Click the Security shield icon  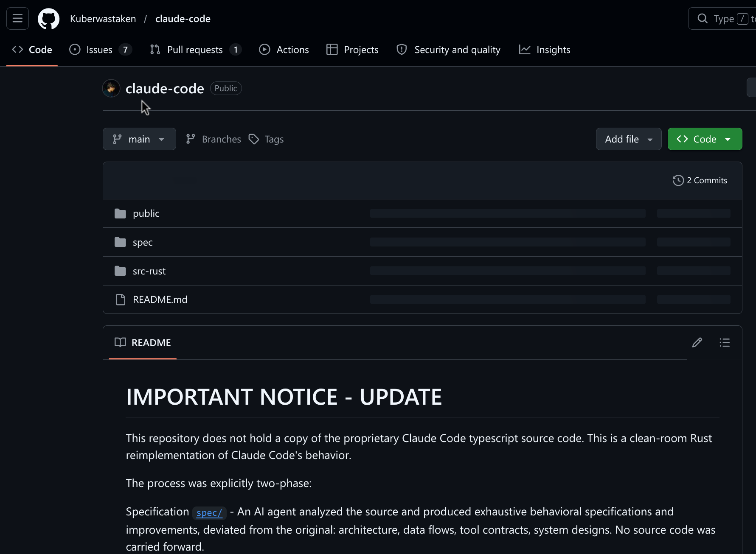point(402,50)
